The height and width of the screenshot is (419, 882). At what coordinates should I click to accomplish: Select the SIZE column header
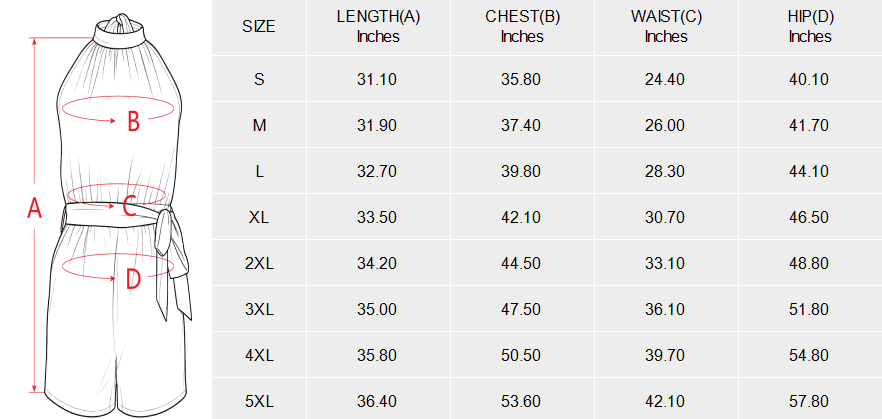pyautogui.click(x=259, y=27)
